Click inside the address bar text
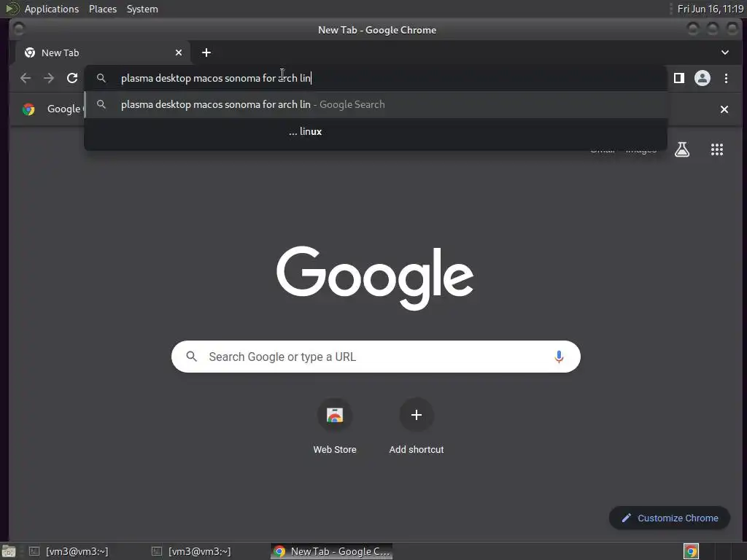The width and height of the screenshot is (747, 560). pyautogui.click(x=216, y=78)
